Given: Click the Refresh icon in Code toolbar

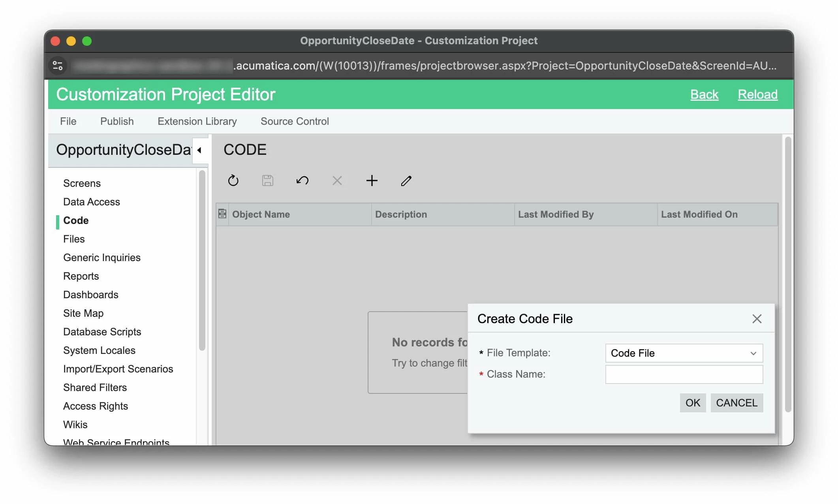Looking at the screenshot, I should pyautogui.click(x=233, y=181).
